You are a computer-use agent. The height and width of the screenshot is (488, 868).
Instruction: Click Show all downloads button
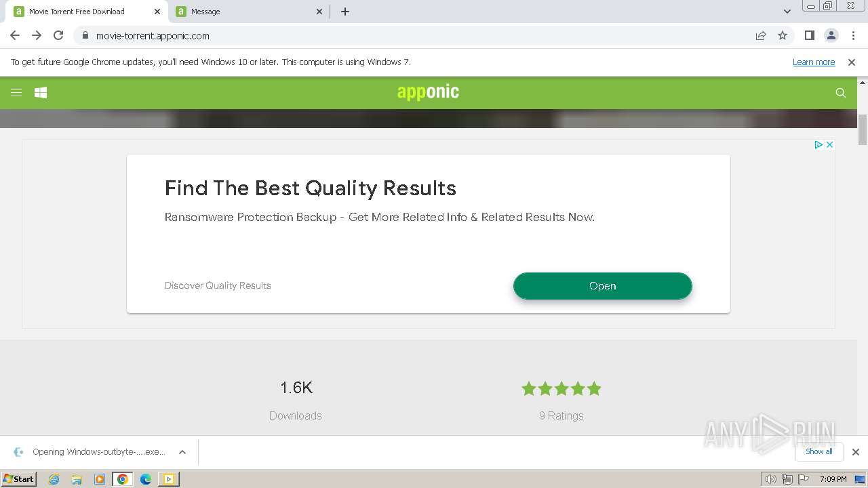pos(819,452)
